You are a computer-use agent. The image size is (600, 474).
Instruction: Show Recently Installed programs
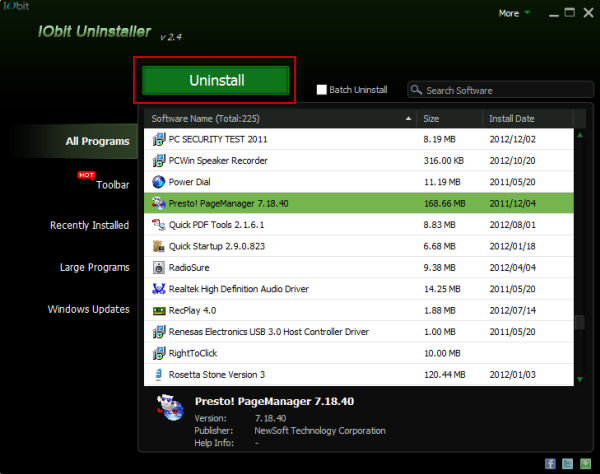(x=89, y=225)
